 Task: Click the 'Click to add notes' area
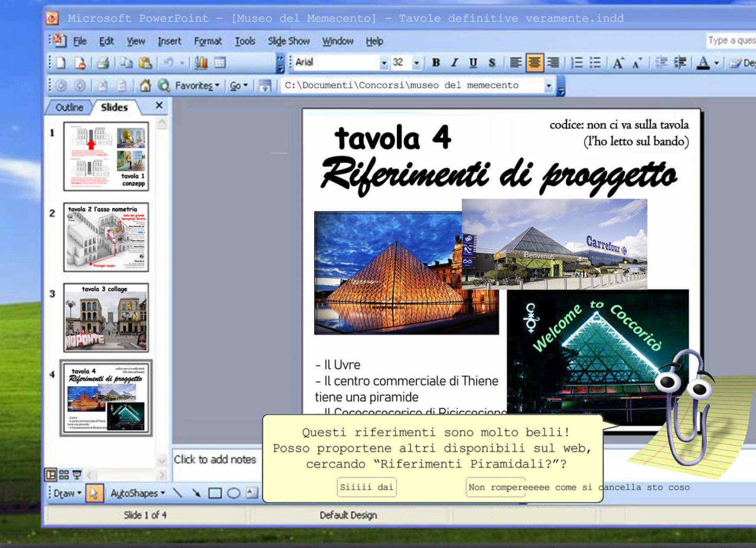tap(215, 459)
